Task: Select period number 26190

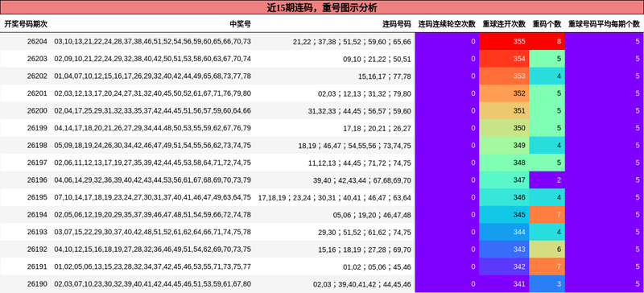Action: tap(37, 284)
